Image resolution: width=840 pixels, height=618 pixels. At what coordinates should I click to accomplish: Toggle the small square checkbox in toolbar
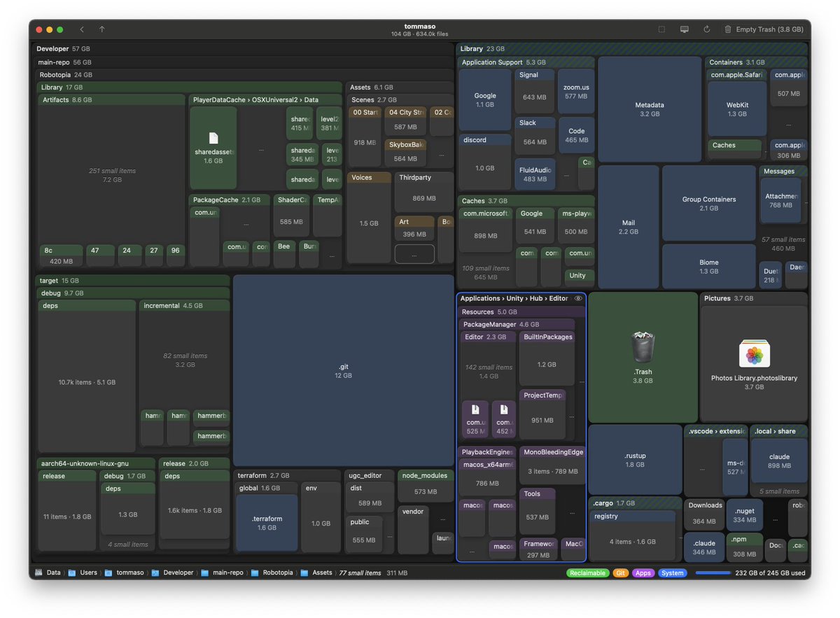point(661,29)
